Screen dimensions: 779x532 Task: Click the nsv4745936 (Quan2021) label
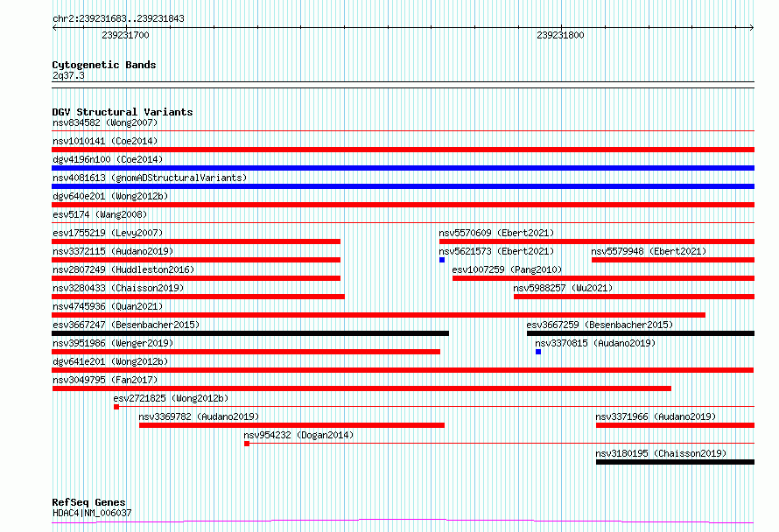[108, 306]
